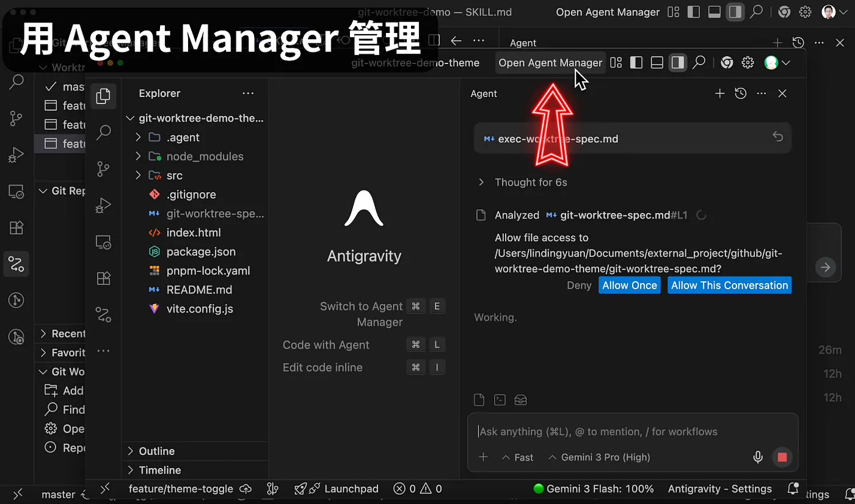This screenshot has width=855, height=504.
Task: Open the Gemini 3 Pro (High) model dropdown
Action: point(599,457)
